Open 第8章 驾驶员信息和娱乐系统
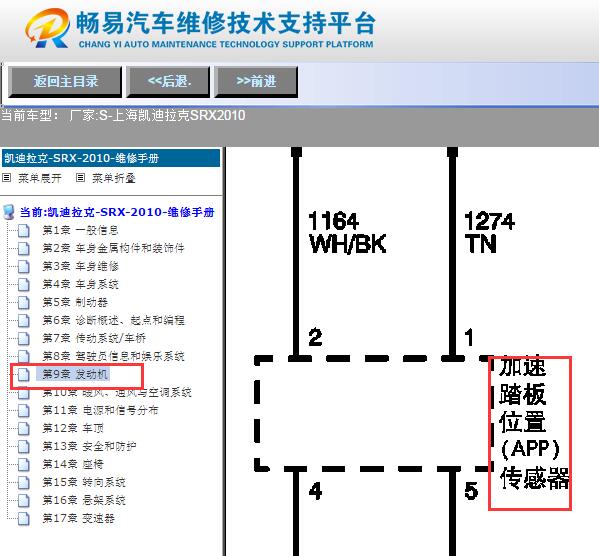The height and width of the screenshot is (556, 599). 113,356
